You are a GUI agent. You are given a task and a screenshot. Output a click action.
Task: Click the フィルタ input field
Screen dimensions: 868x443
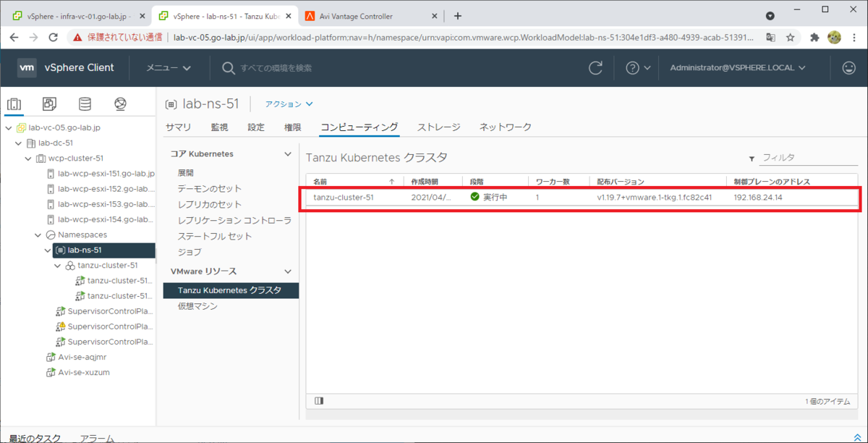point(809,158)
